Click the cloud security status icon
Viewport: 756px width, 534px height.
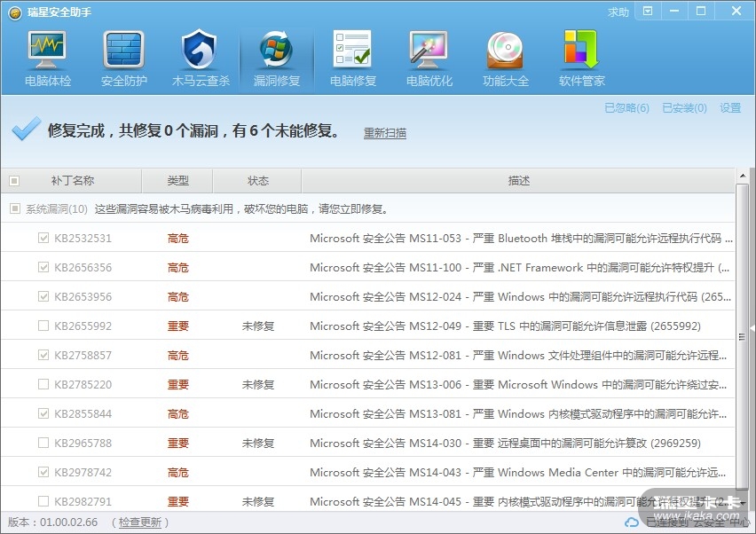click(631, 522)
